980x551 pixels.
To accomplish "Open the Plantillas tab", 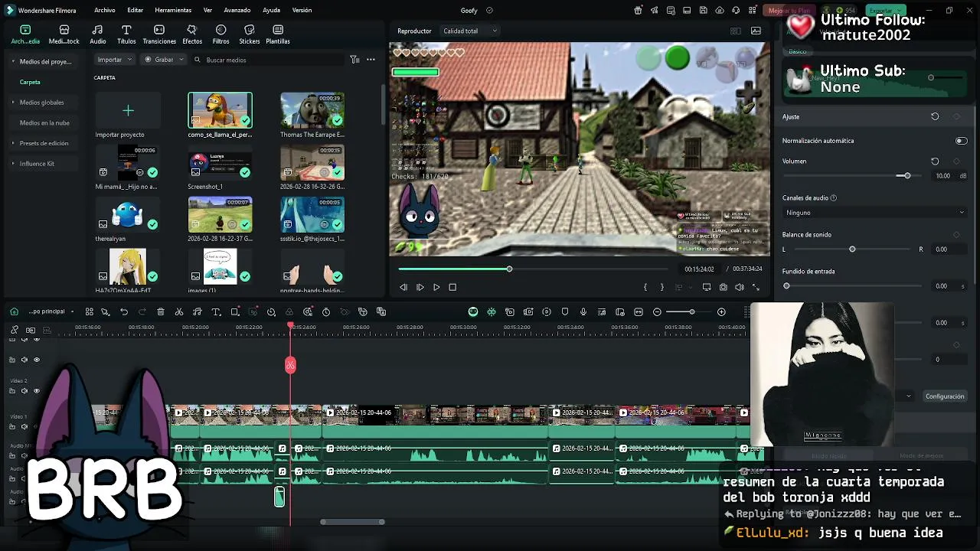I will coord(277,34).
